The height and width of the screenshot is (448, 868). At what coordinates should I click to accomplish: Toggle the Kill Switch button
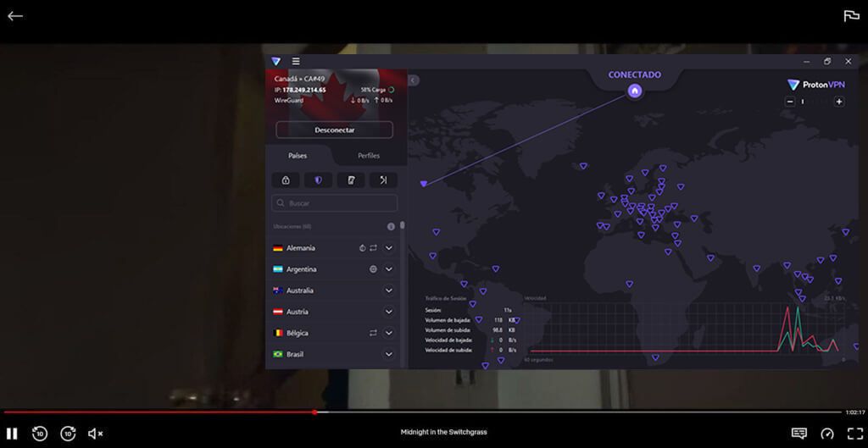(351, 180)
